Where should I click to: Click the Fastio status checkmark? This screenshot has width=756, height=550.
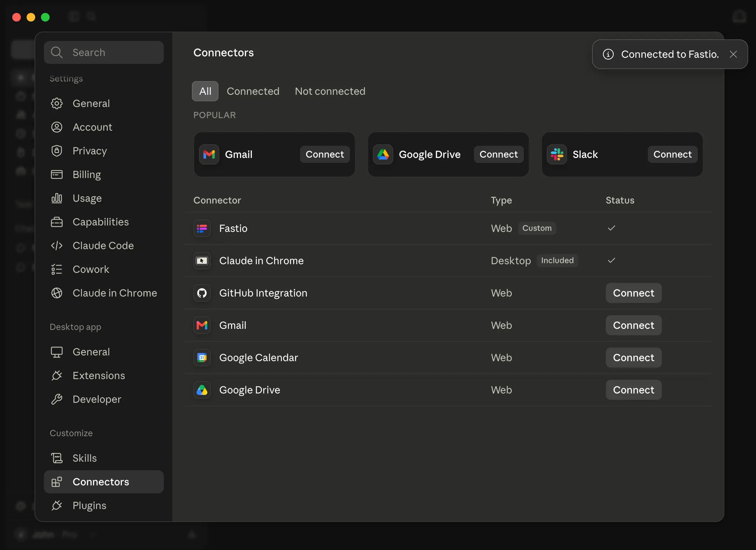click(612, 228)
